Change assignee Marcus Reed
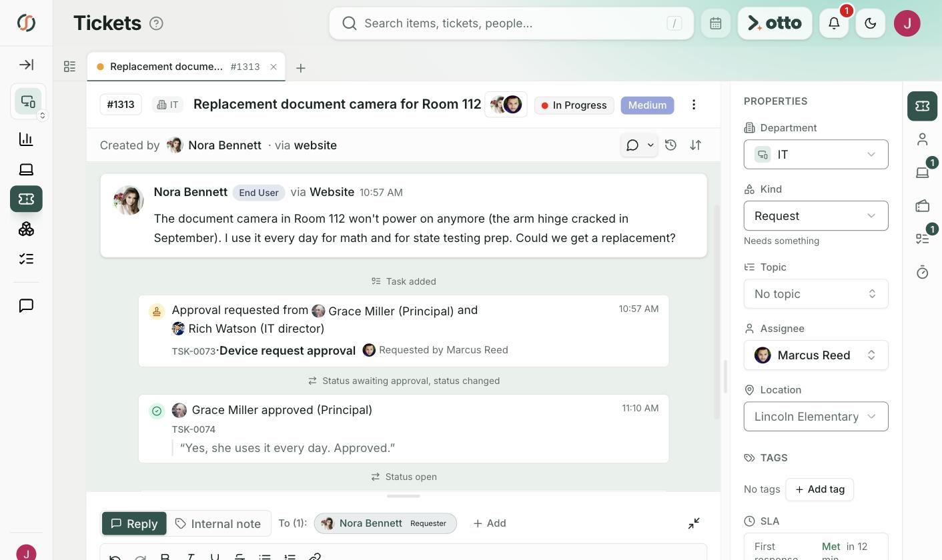Image resolution: width=942 pixels, height=560 pixels. [x=816, y=355]
